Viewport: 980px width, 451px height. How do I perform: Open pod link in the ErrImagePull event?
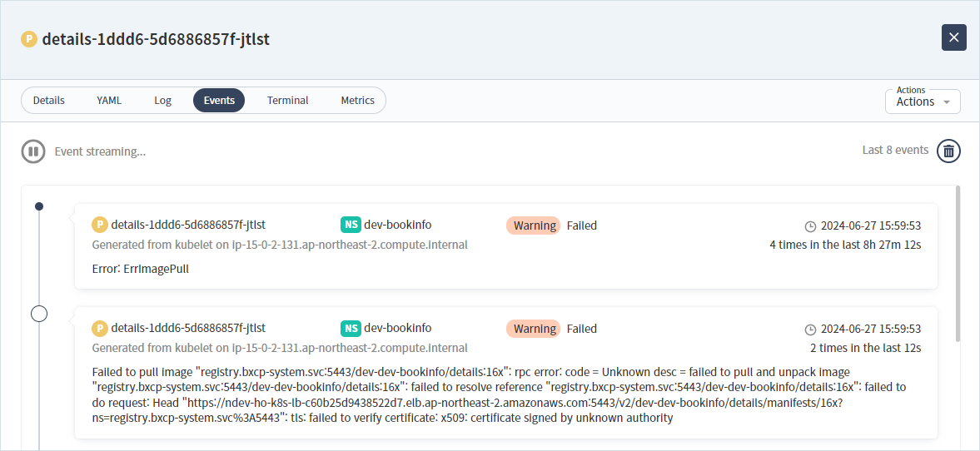(188, 224)
